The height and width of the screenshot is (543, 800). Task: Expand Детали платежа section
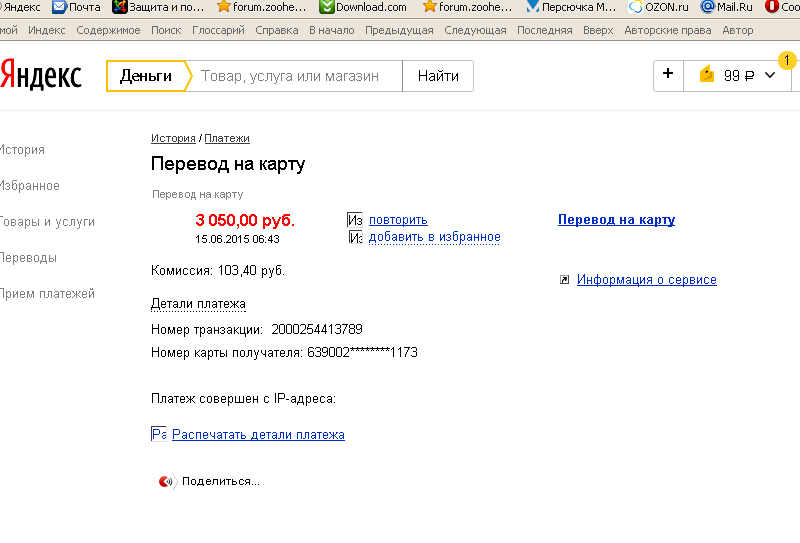point(198,303)
